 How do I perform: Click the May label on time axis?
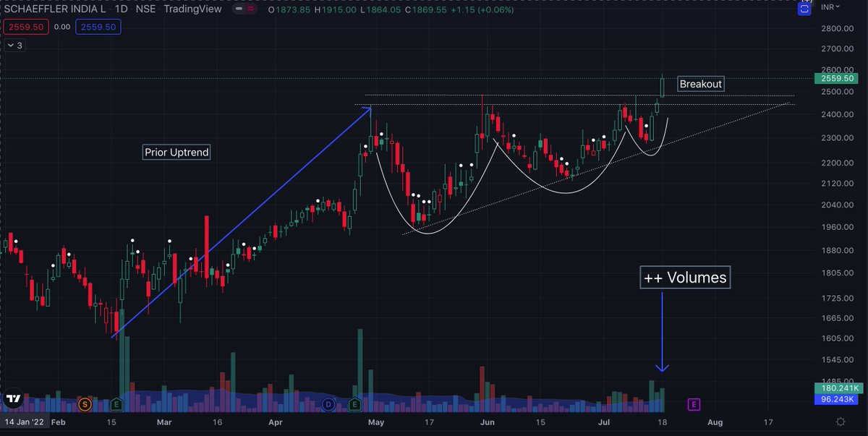[375, 422]
